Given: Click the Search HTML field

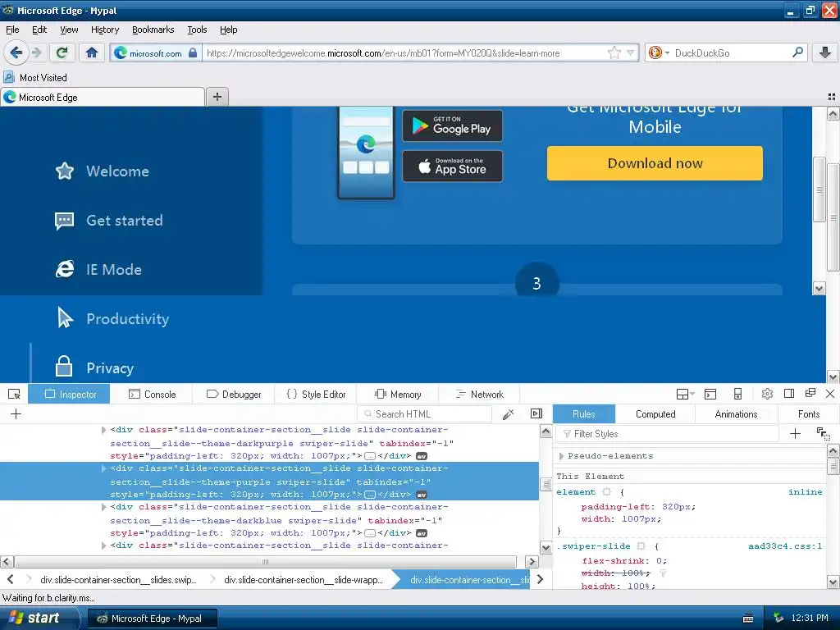Looking at the screenshot, I should pos(425,414).
